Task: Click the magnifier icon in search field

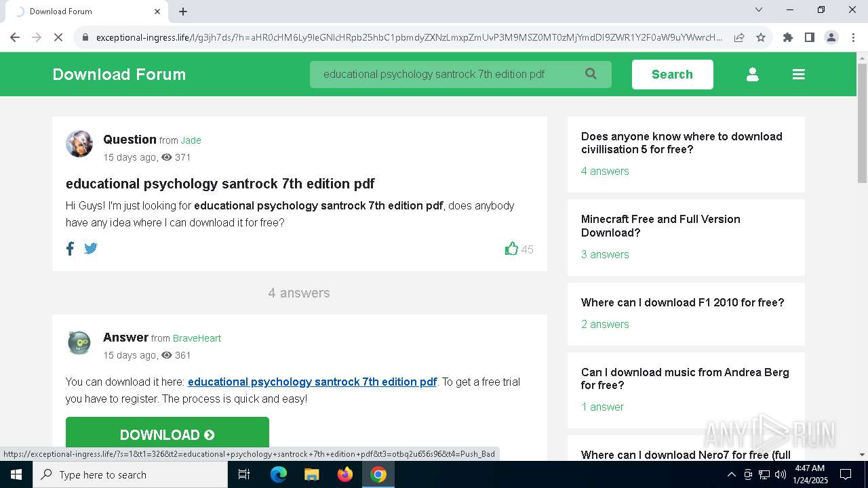Action: (x=591, y=74)
